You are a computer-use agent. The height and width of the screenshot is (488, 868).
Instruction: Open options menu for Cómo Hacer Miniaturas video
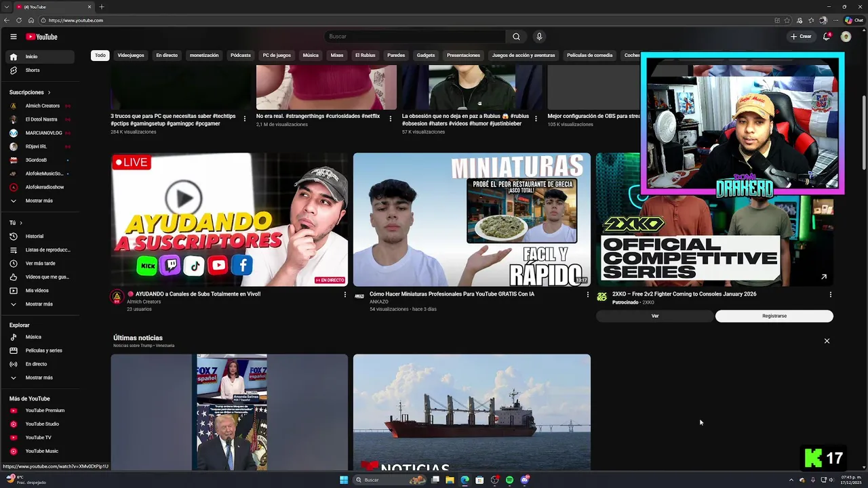[x=588, y=295]
